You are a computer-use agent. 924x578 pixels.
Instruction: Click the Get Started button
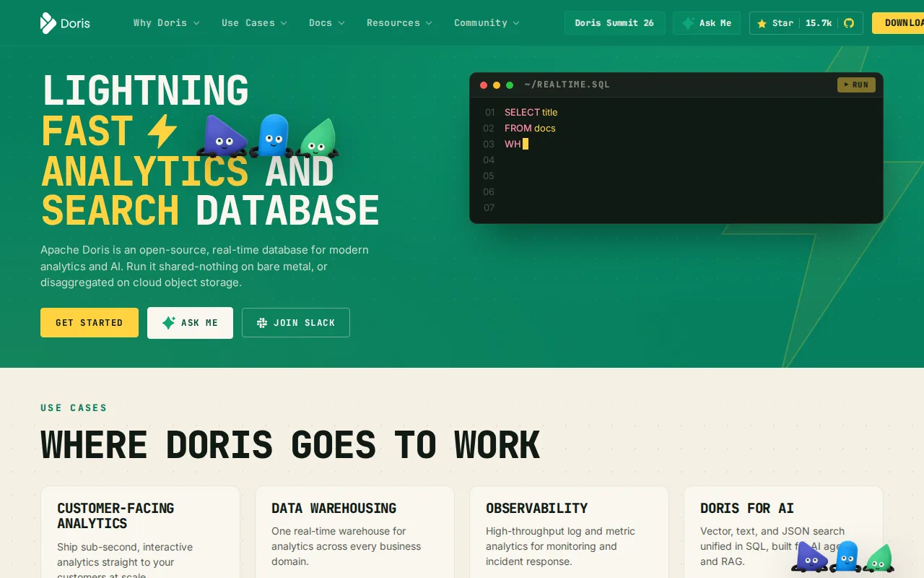pos(90,322)
